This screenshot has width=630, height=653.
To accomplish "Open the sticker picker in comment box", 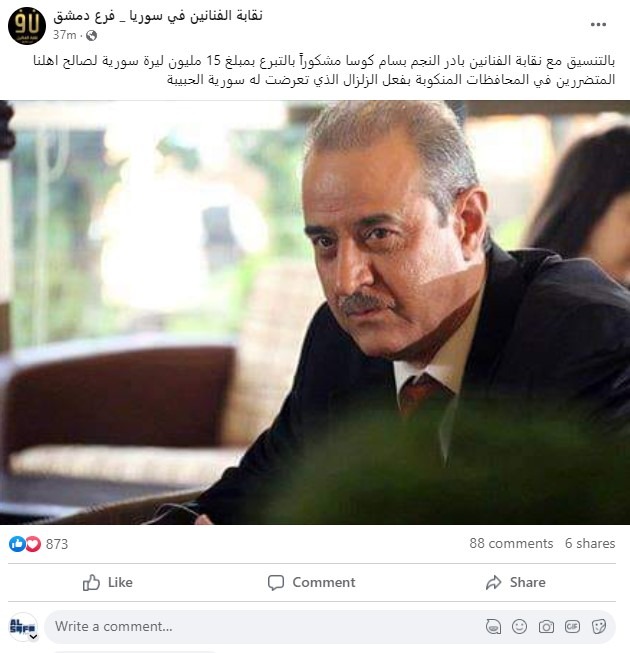I will tap(599, 627).
